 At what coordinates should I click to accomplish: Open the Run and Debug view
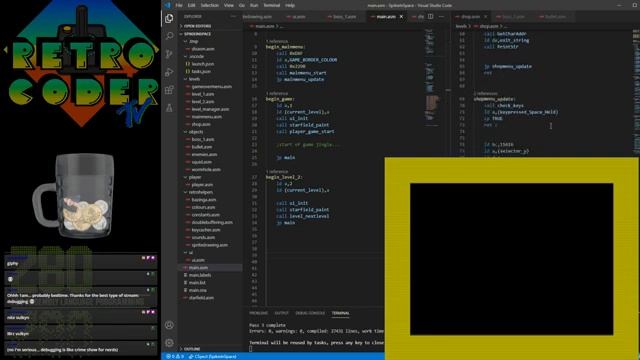pos(169,72)
